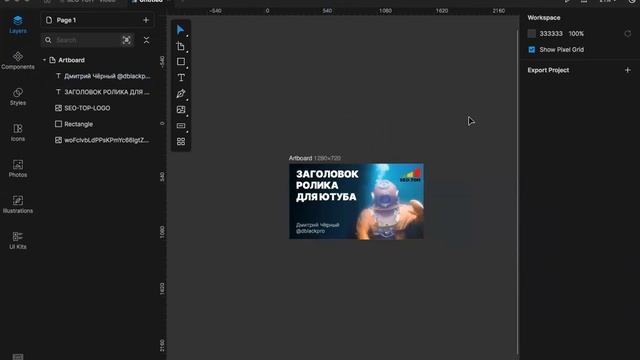Open the UI Kits panel
Viewport: 640px width, 360px height.
point(18,240)
